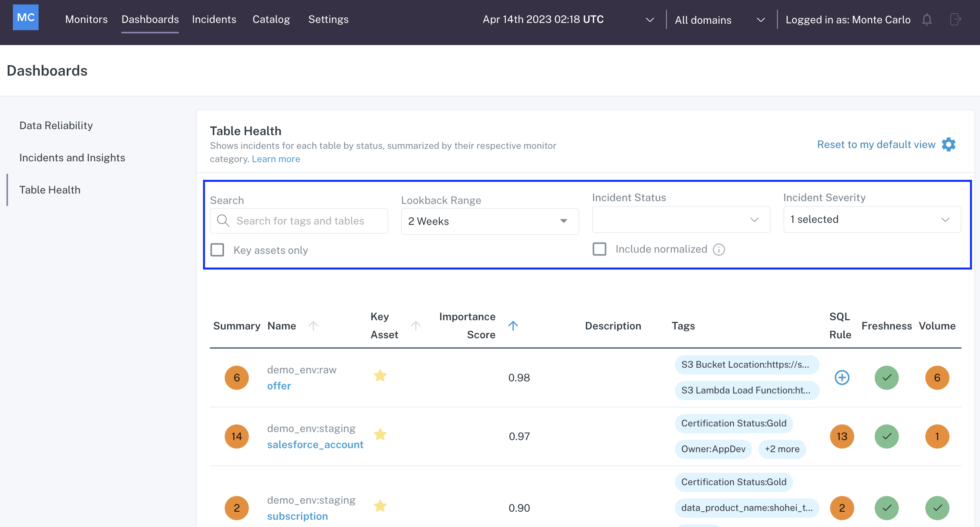Image resolution: width=980 pixels, height=527 pixels.
Task: Click the search tags and tables field
Action: pyautogui.click(x=300, y=221)
